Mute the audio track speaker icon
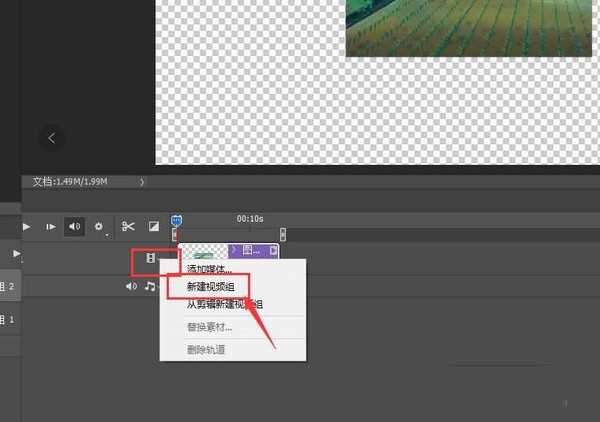The image size is (600, 422). [x=131, y=287]
